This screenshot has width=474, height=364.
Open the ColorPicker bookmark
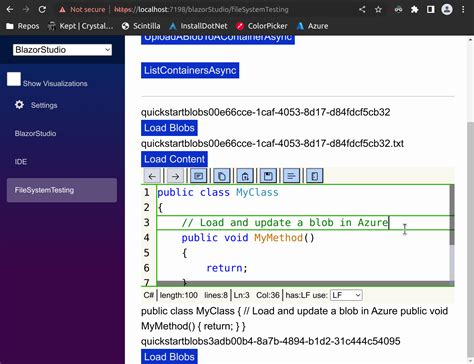point(261,26)
